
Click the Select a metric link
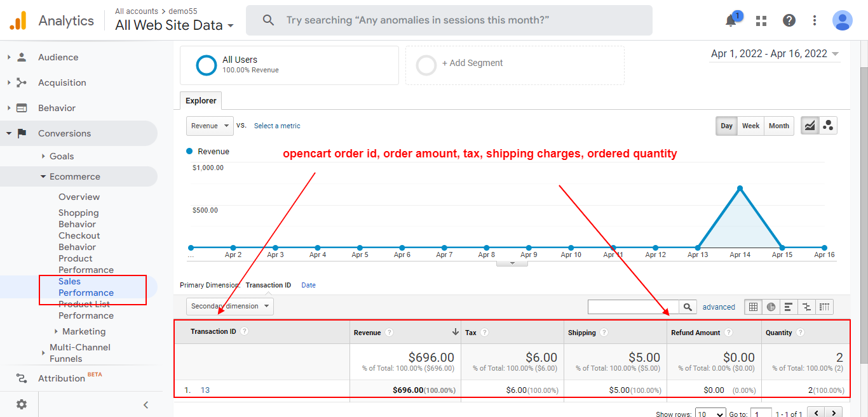[277, 126]
